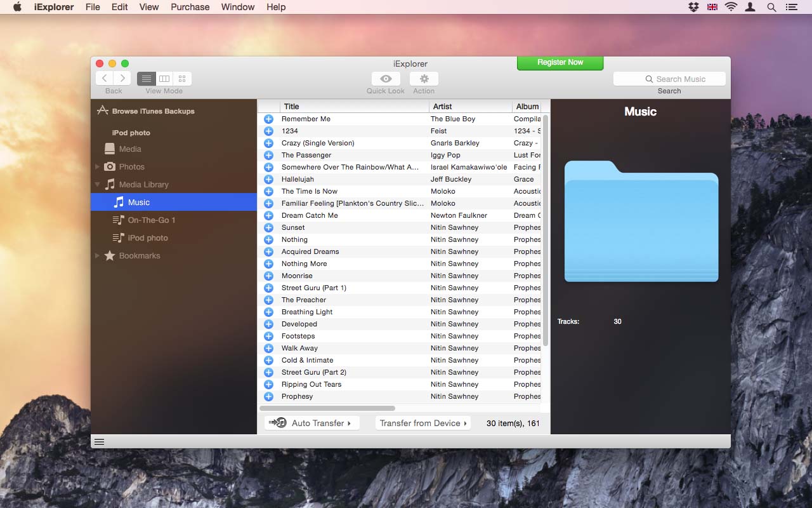Open the On-The-Go 1 playlist

152,220
